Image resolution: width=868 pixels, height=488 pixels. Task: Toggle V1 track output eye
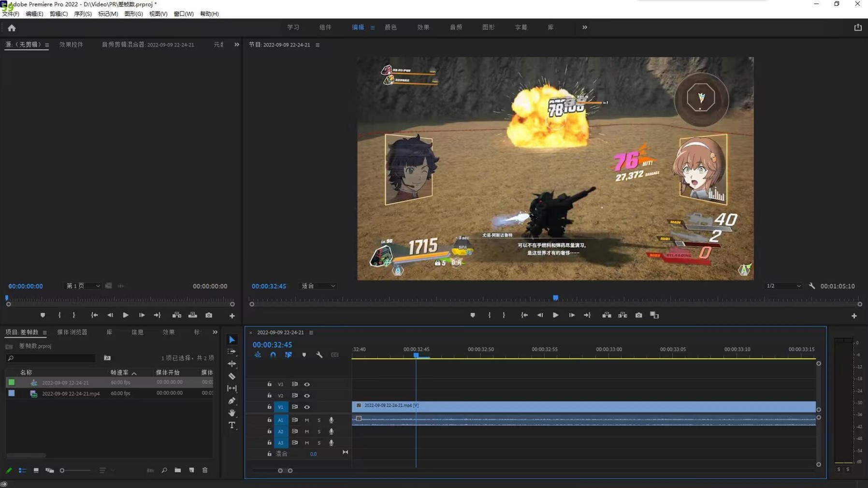pyautogui.click(x=307, y=407)
